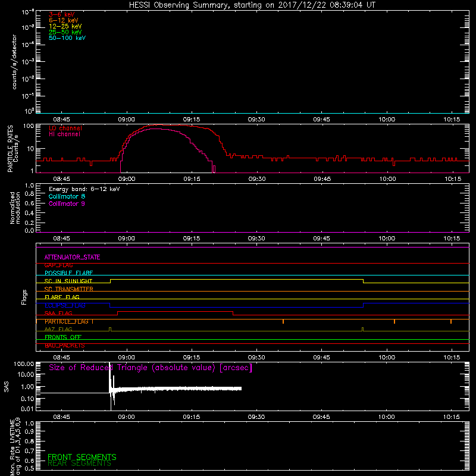Select the SC_TRANSMITTER flag label
476x476 pixels.
click(68, 289)
